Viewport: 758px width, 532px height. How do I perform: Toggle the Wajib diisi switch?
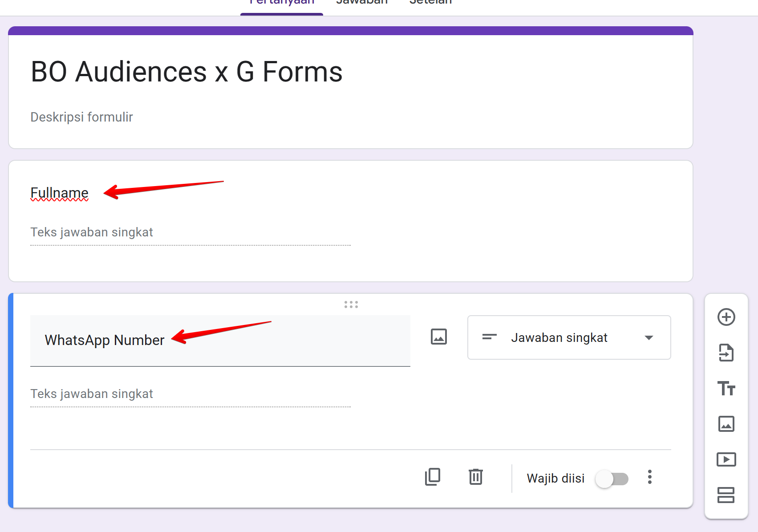612,479
